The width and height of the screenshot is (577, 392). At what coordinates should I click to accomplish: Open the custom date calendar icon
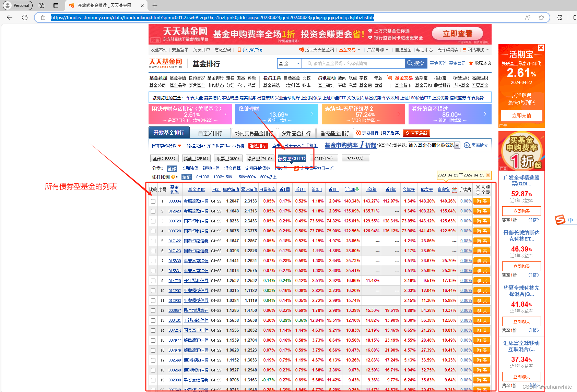455,189
